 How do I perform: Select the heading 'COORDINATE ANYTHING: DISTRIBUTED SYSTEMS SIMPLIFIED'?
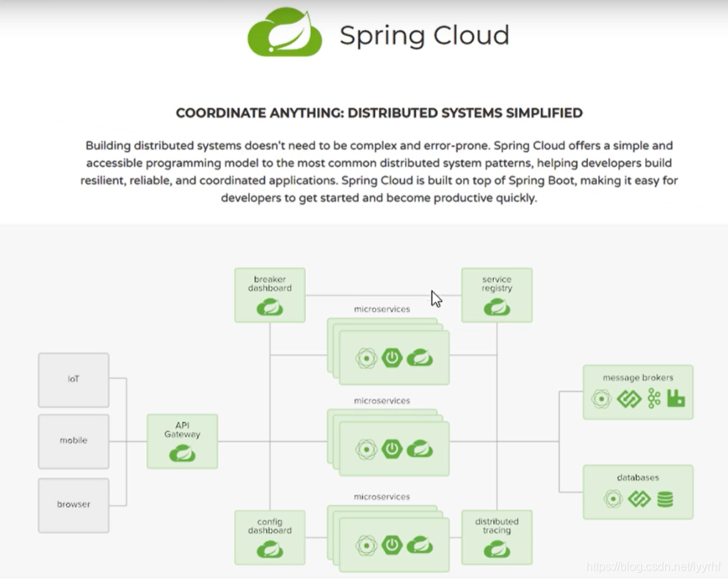click(379, 113)
